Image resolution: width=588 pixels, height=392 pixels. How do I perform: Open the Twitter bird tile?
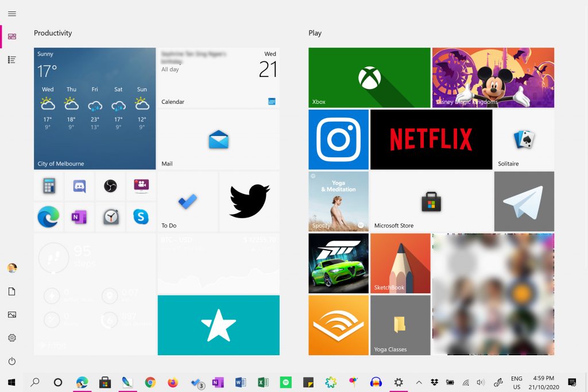point(249,201)
